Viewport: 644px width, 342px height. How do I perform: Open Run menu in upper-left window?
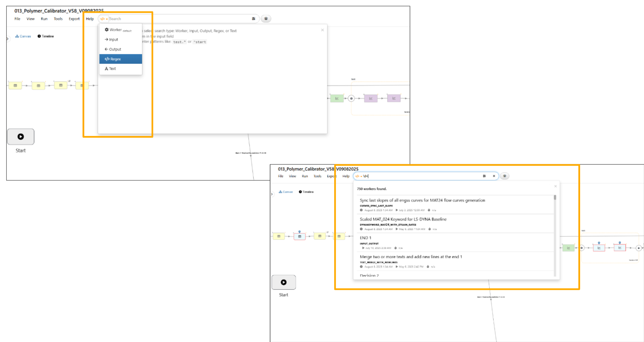click(44, 19)
